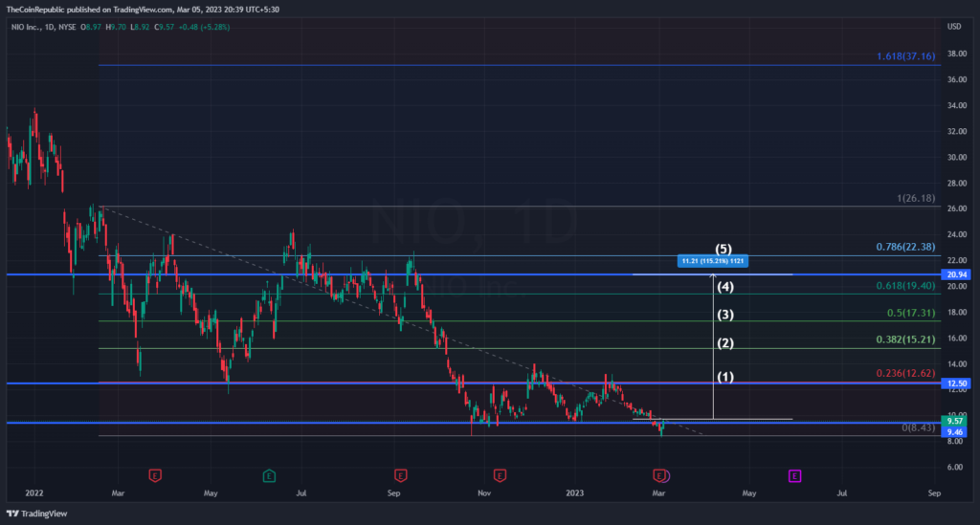The image size is (980, 525).
Task: Select the 0.382(15.21) Fibonacci label
Action: click(x=905, y=339)
